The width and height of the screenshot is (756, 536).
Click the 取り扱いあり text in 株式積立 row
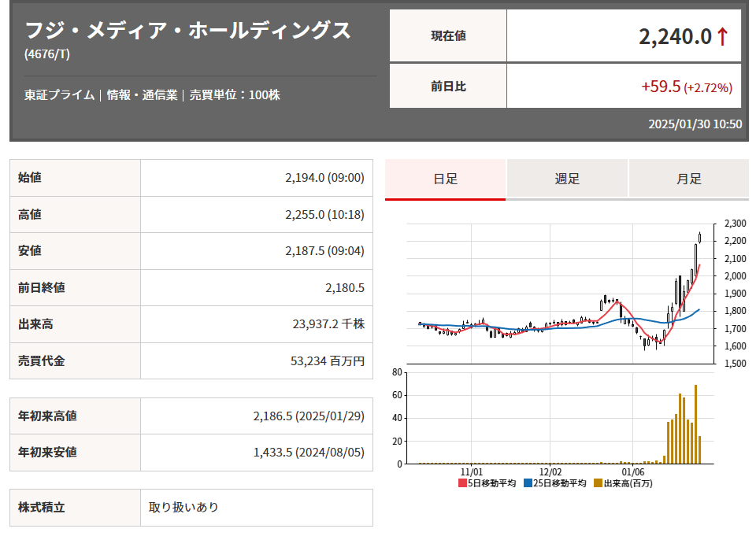183,508
